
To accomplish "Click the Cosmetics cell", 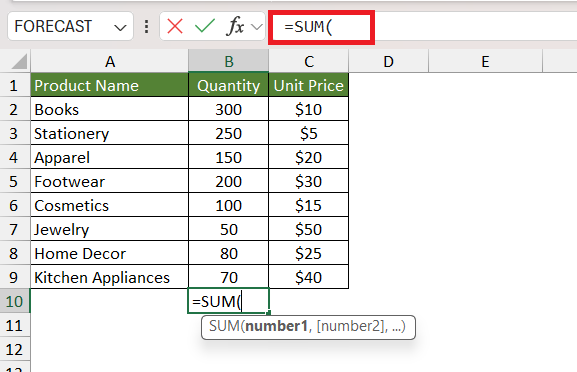I will (x=110, y=205).
